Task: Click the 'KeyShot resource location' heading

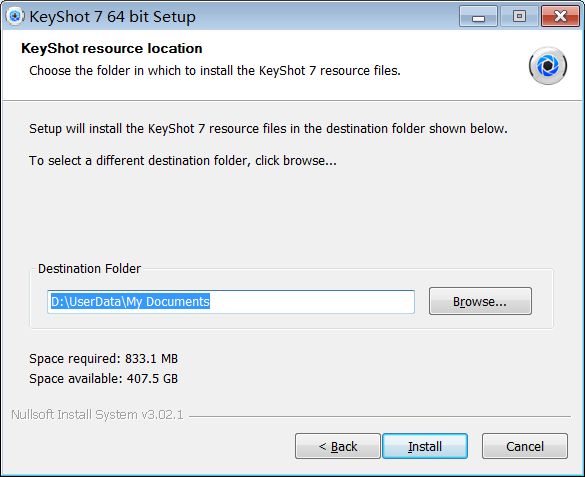Action: (x=112, y=48)
